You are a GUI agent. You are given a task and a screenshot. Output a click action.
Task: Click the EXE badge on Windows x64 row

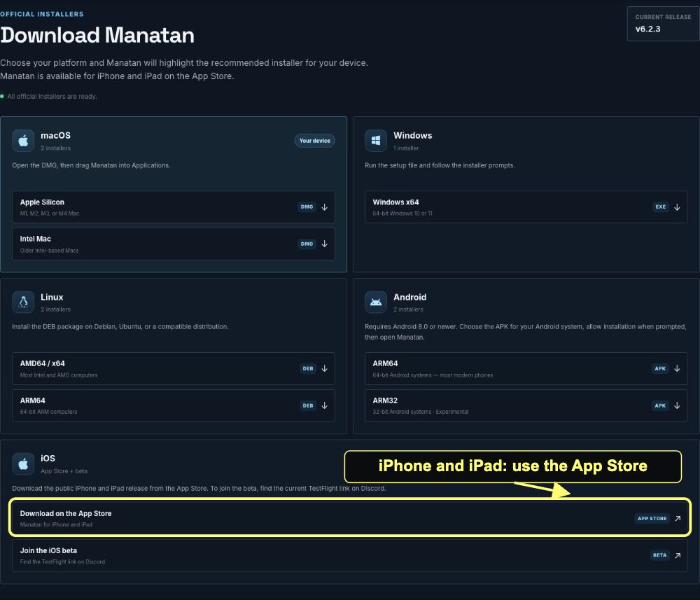pyautogui.click(x=661, y=207)
